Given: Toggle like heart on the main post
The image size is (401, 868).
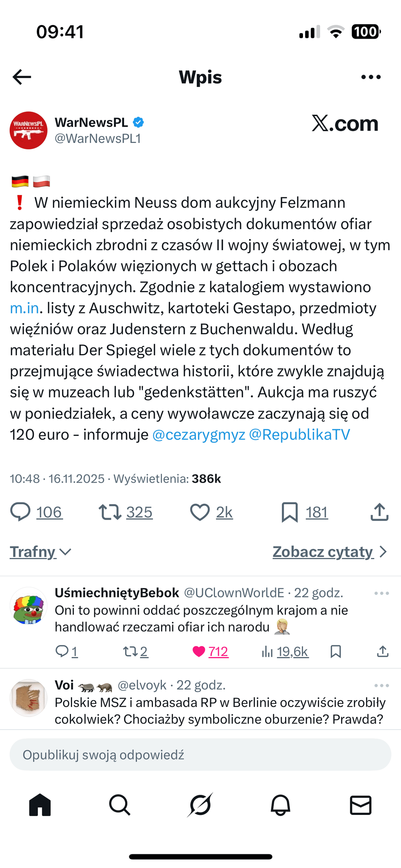Looking at the screenshot, I should 200,512.
